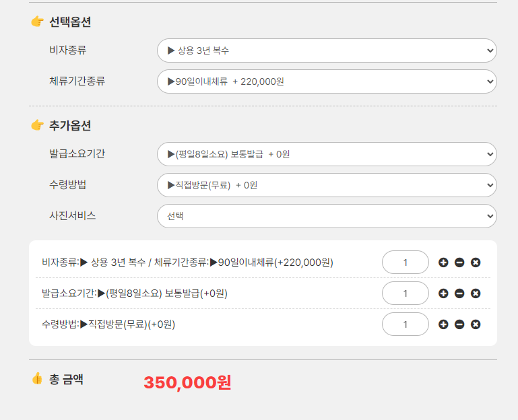Open the 체류기간종류 dropdown
The width and height of the screenshot is (518, 420).
coord(327,81)
